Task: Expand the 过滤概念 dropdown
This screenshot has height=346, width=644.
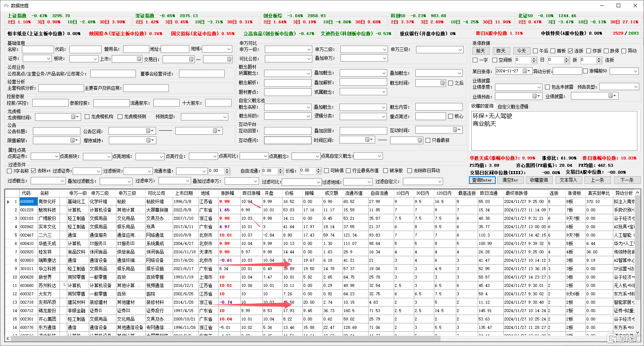Action: coord(62,181)
